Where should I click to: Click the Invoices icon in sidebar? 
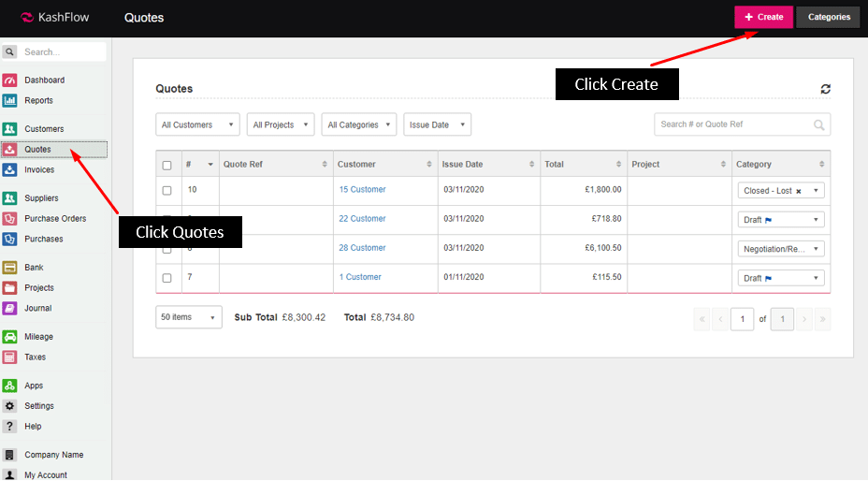9,170
